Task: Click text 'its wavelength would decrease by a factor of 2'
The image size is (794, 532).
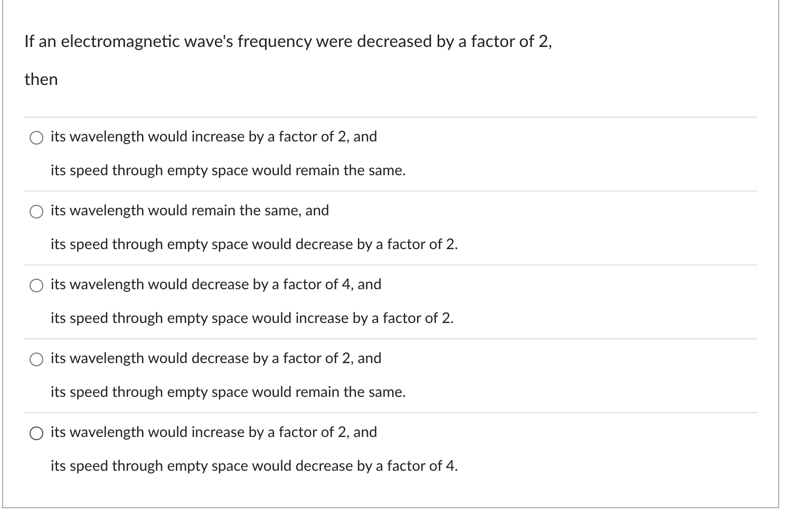Action: coord(215,358)
